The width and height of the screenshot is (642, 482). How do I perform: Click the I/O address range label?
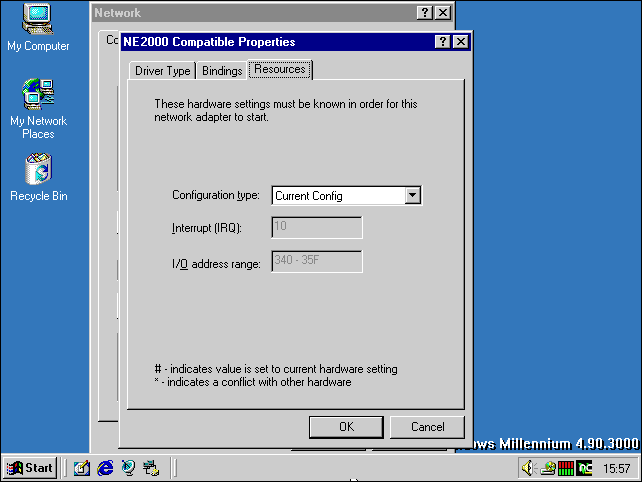coord(216,264)
